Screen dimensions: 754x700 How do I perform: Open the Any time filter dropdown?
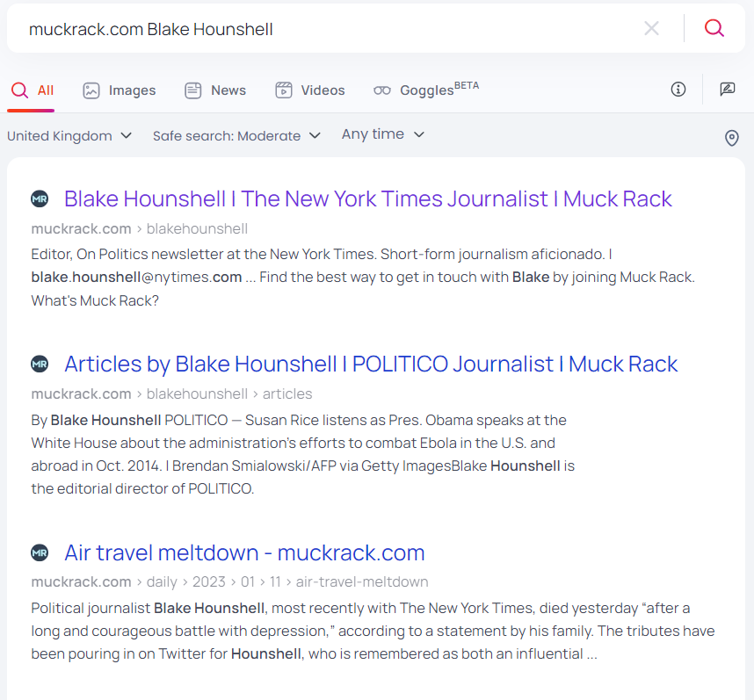point(383,134)
